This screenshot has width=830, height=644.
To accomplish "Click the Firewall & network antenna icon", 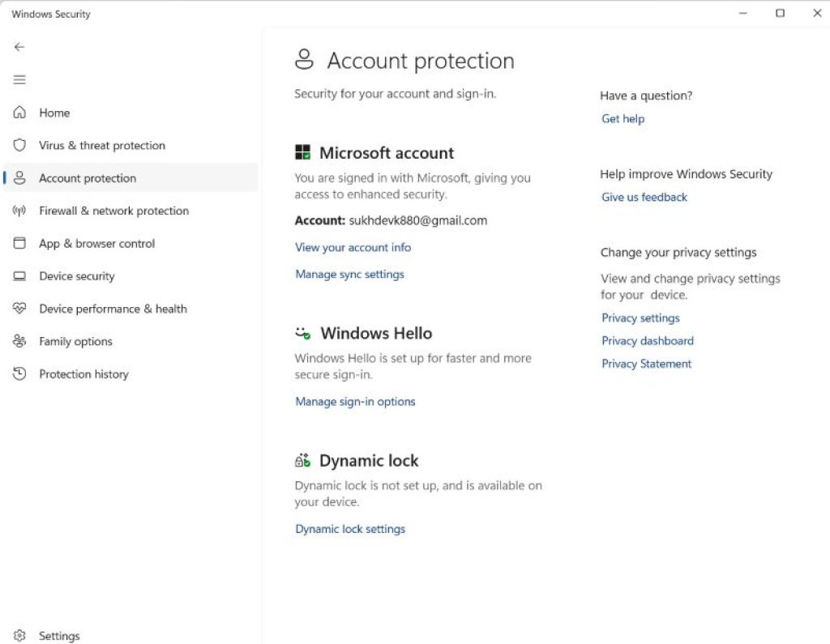I will [19, 211].
